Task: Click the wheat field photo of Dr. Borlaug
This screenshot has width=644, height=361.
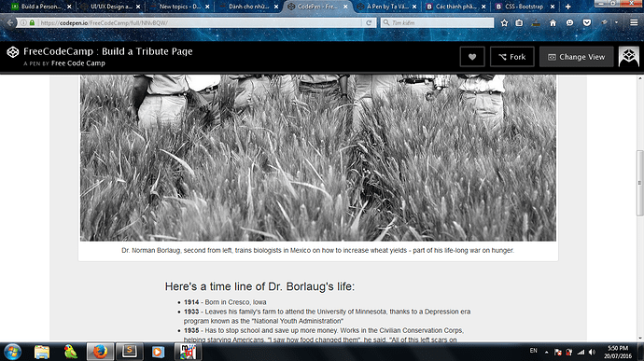Action: click(x=318, y=158)
